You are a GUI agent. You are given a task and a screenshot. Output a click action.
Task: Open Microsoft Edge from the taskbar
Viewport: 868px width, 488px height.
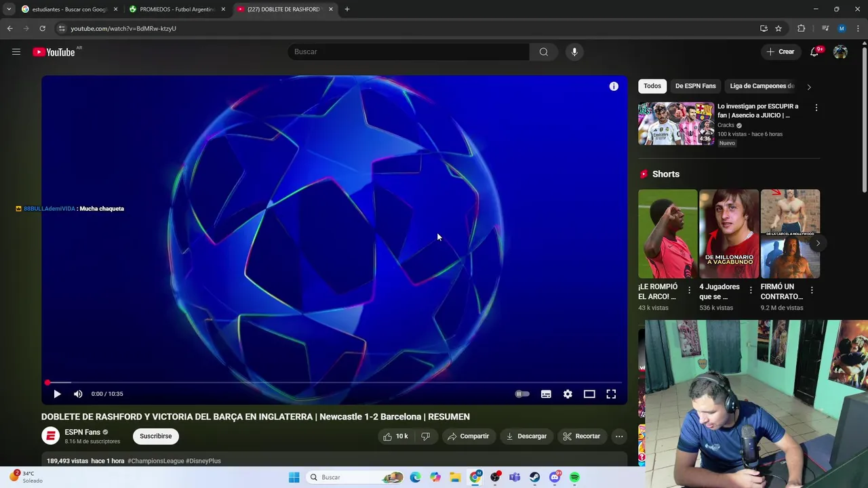coord(415,477)
